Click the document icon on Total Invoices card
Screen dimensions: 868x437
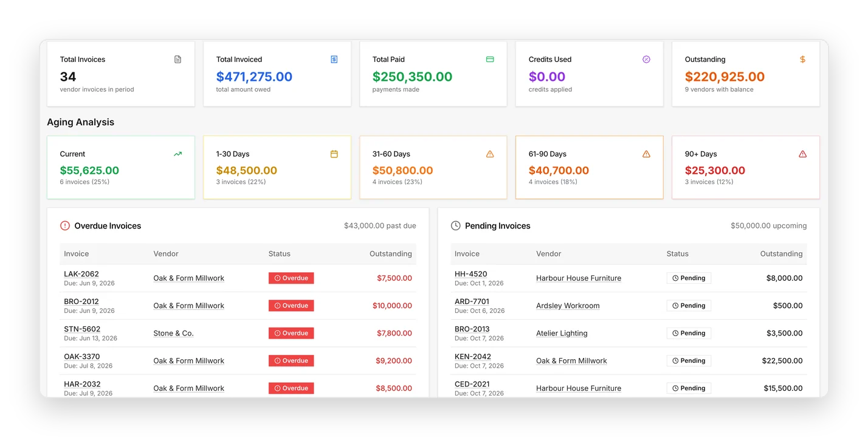pyautogui.click(x=177, y=60)
